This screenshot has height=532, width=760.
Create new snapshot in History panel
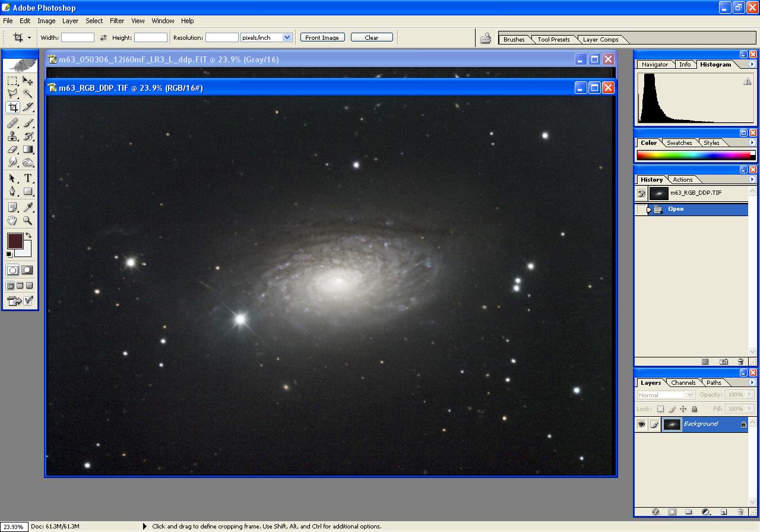tap(724, 362)
